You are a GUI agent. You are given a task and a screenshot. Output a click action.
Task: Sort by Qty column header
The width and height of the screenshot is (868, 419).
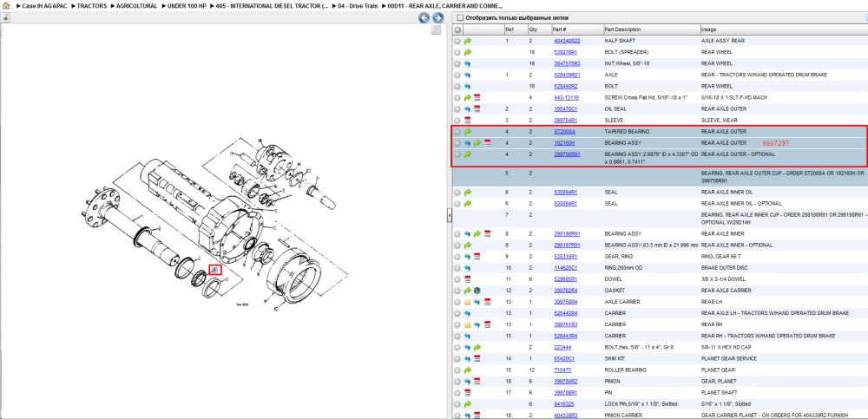pos(539,29)
